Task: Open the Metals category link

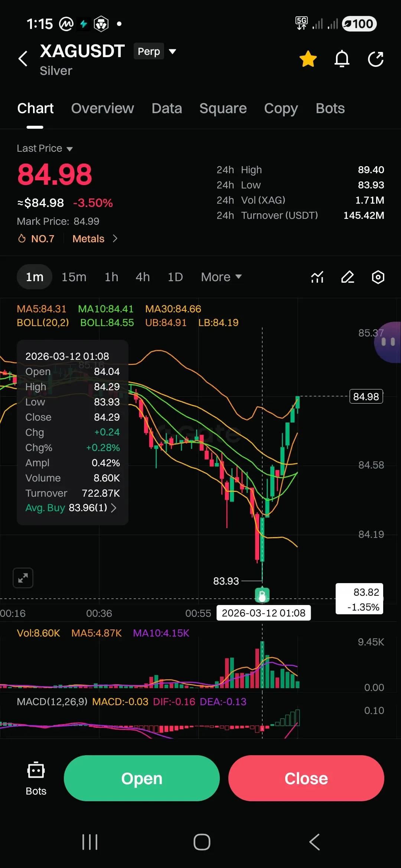Action: (x=95, y=239)
